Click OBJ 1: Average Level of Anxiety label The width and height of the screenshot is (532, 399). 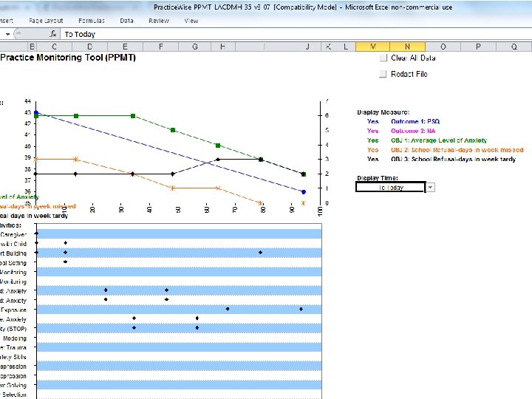(x=439, y=140)
